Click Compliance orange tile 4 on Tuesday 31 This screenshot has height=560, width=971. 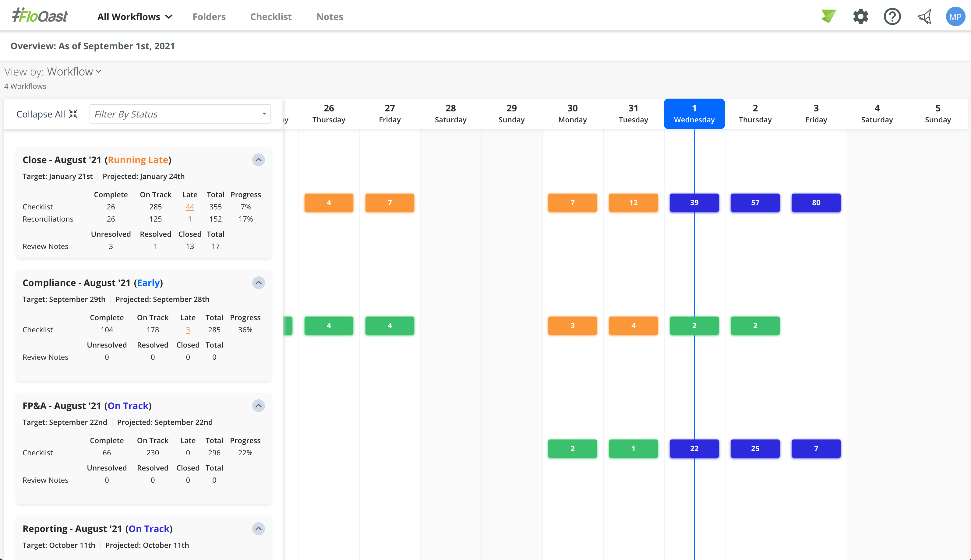click(x=634, y=326)
